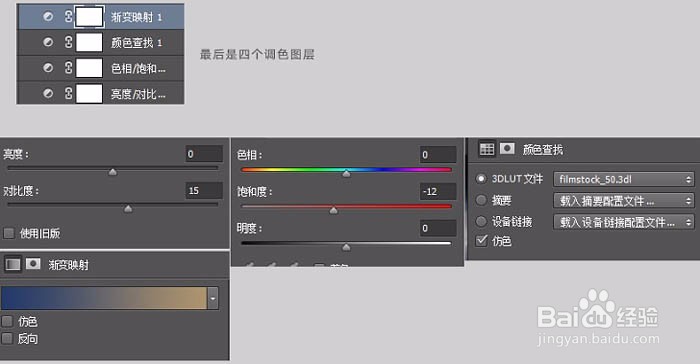This screenshot has width=700, height=364.
Task: Expand the gradient picker dropdown arrow
Action: tap(213, 298)
